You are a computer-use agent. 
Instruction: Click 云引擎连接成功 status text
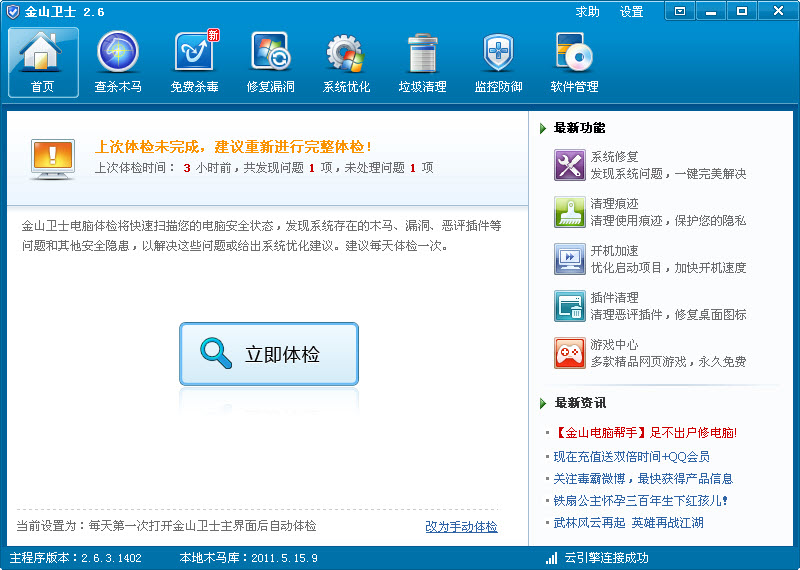606,558
